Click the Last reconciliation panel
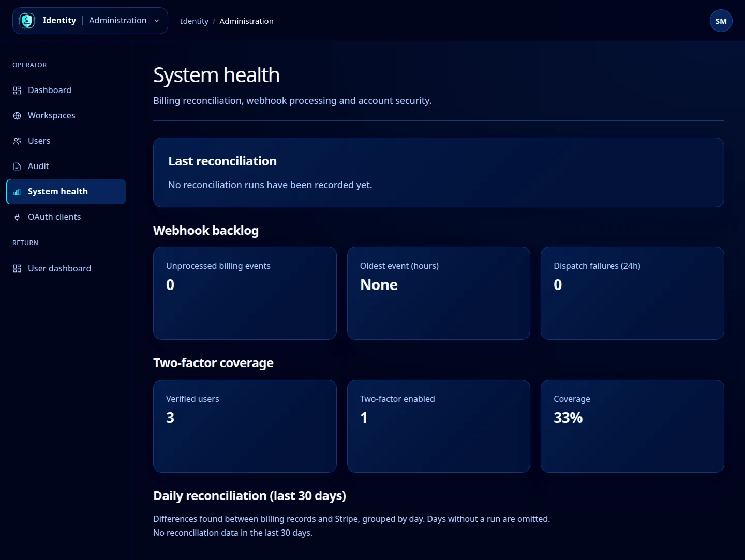745x560 pixels. pyautogui.click(x=439, y=172)
